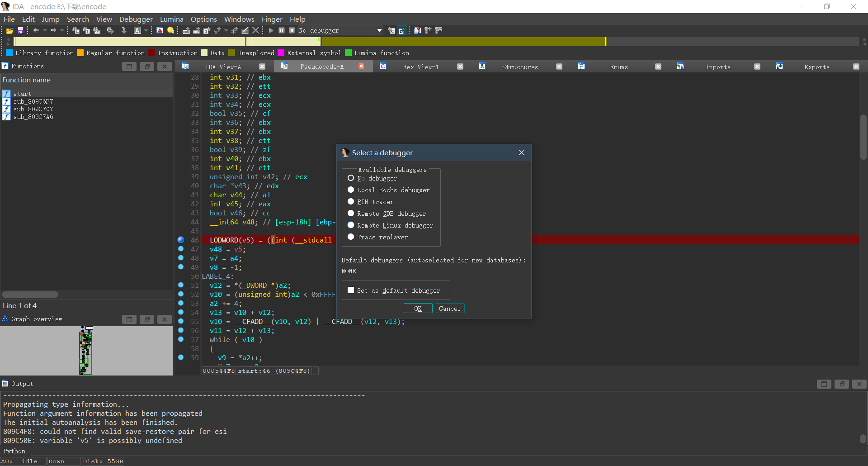The width and height of the screenshot is (868, 466).
Task: Click the Python console input field
Action: [448, 451]
